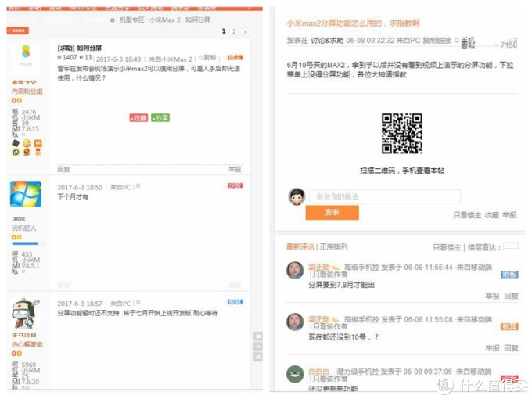
Task: Click the user comment avatar beside the input box
Action: (x=297, y=197)
